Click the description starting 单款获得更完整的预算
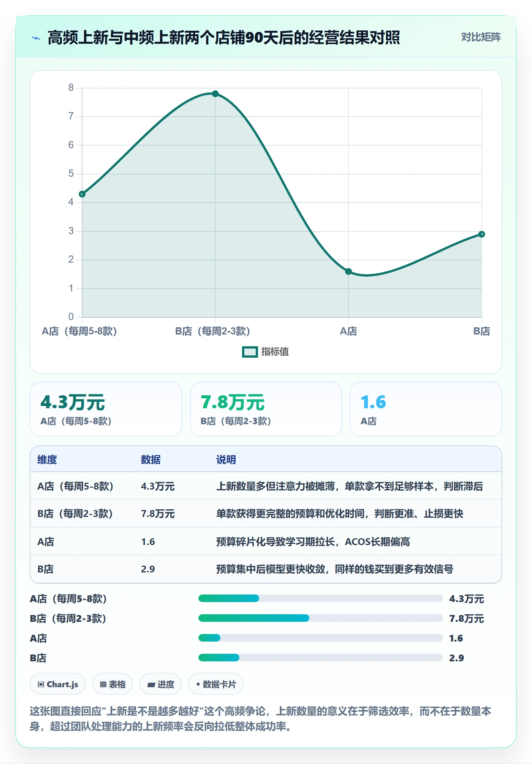The image size is (532, 764). 340,514
